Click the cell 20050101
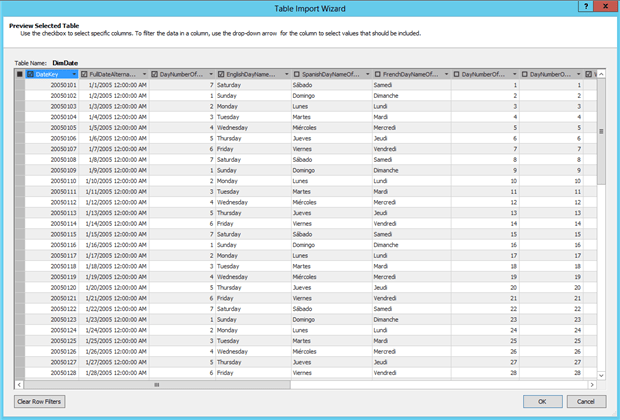Viewport: 620px width, 420px height. 52,85
